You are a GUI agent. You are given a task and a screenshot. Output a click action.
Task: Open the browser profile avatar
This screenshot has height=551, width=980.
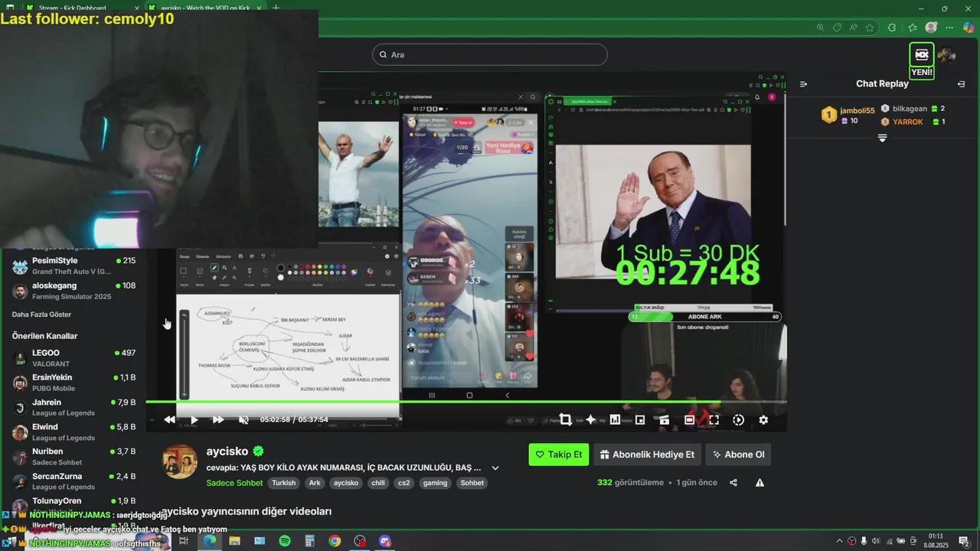point(931,28)
